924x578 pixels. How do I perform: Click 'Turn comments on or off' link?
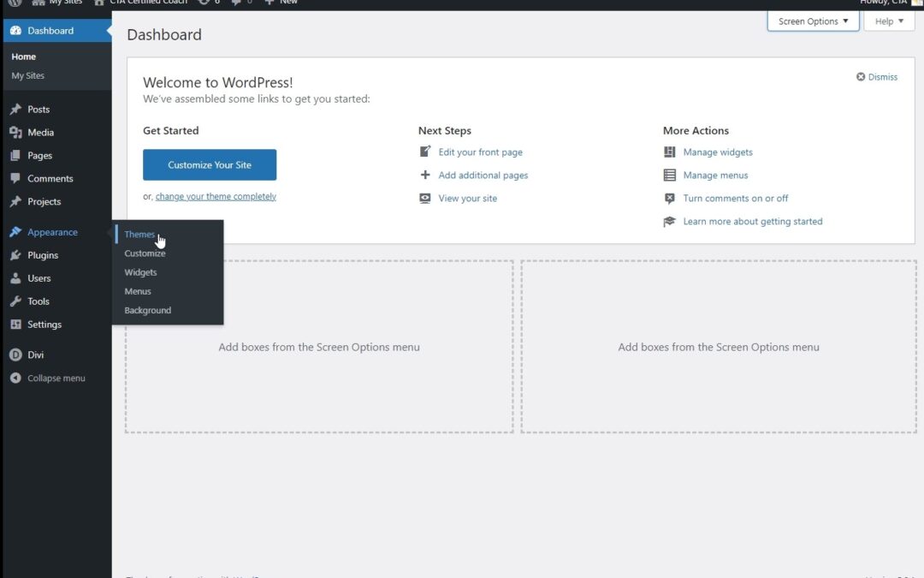(735, 199)
